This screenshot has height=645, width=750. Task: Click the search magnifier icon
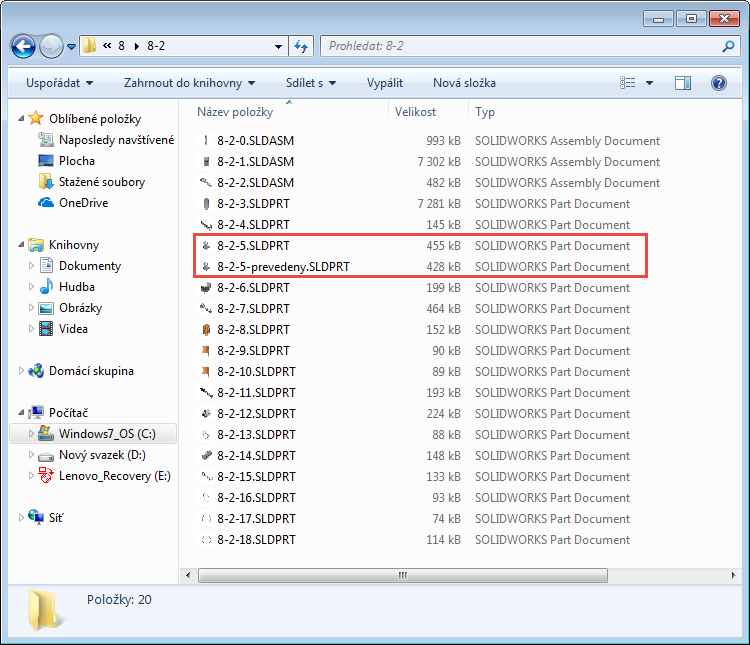pyautogui.click(x=728, y=46)
